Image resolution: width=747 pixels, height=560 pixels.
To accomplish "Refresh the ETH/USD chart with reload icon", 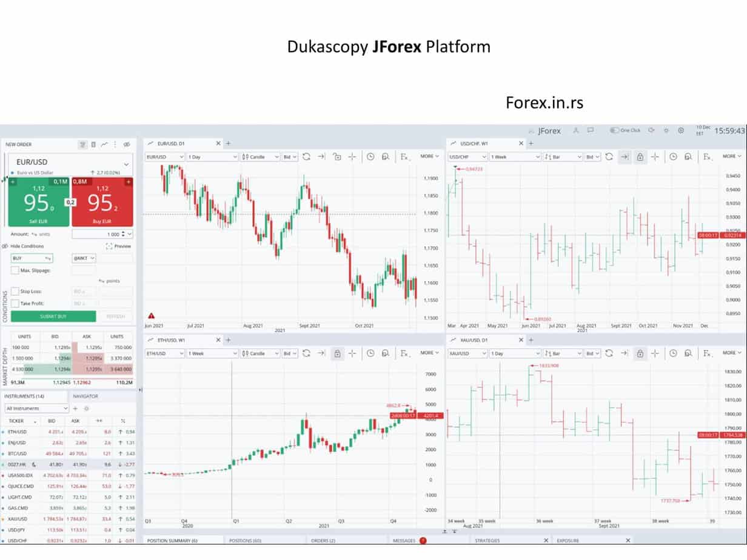I will point(307,353).
